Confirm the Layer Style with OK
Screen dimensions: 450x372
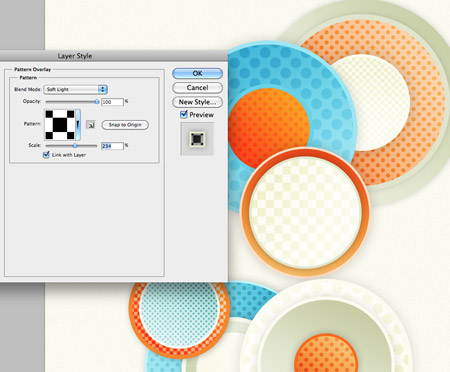[x=197, y=73]
